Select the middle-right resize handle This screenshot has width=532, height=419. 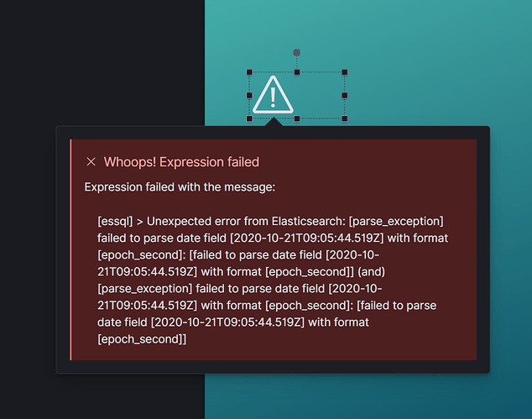[x=344, y=96]
